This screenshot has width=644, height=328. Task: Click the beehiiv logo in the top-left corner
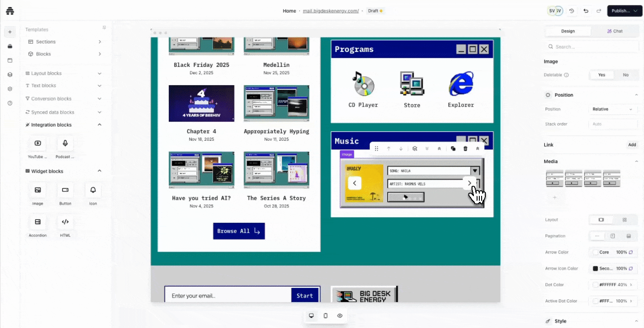tap(10, 11)
